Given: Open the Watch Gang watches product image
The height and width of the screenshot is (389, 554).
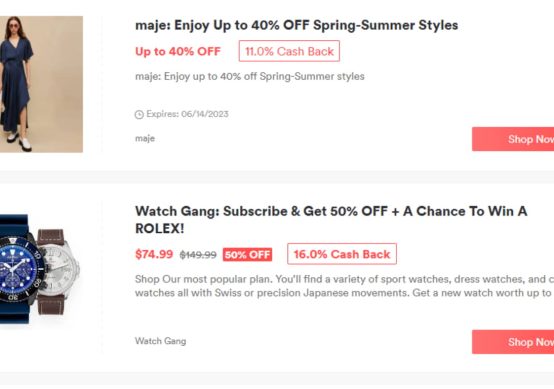Looking at the screenshot, I should [40, 269].
